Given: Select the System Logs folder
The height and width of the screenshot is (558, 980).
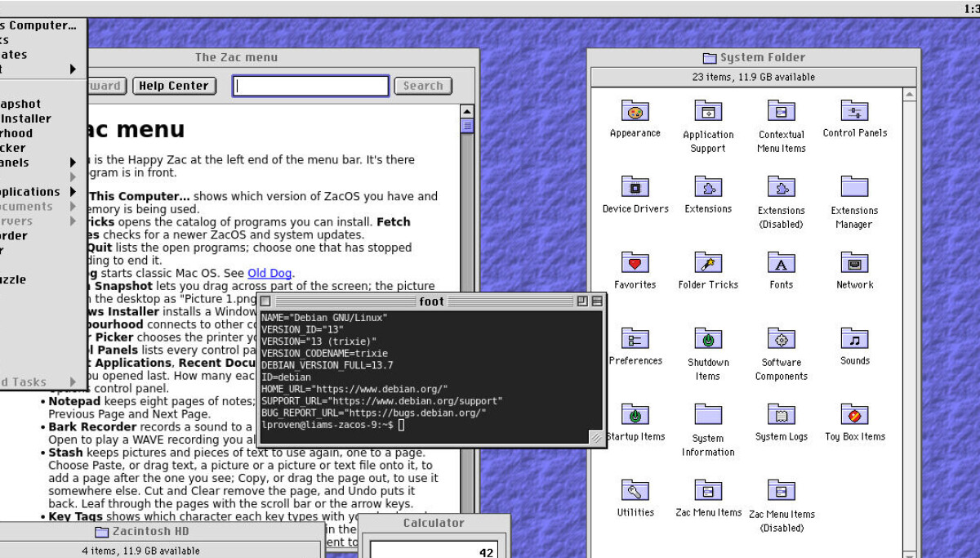Looking at the screenshot, I should click(782, 414).
